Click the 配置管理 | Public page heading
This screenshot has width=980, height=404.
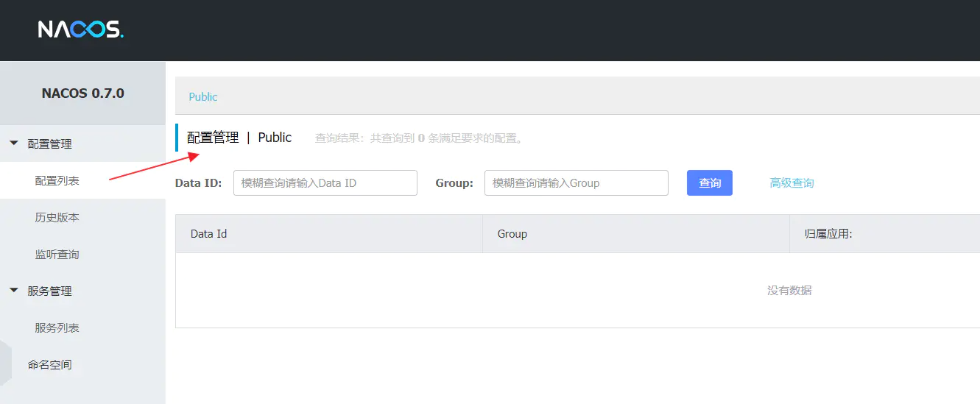[239, 138]
